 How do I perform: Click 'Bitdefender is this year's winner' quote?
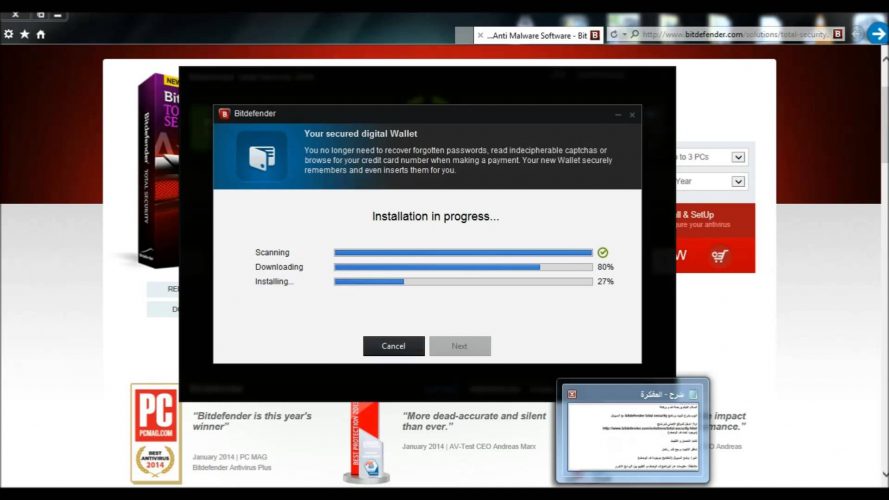point(252,421)
